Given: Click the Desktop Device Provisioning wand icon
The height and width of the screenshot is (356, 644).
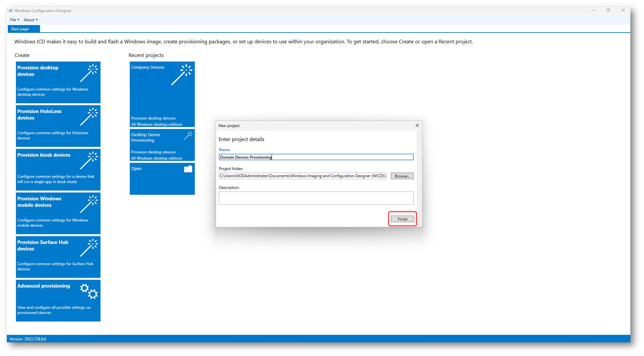Looking at the screenshot, I should coord(188,136).
